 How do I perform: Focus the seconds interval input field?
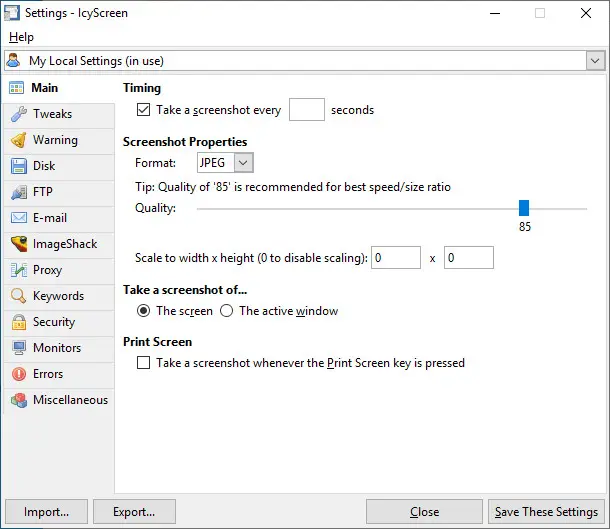click(307, 110)
